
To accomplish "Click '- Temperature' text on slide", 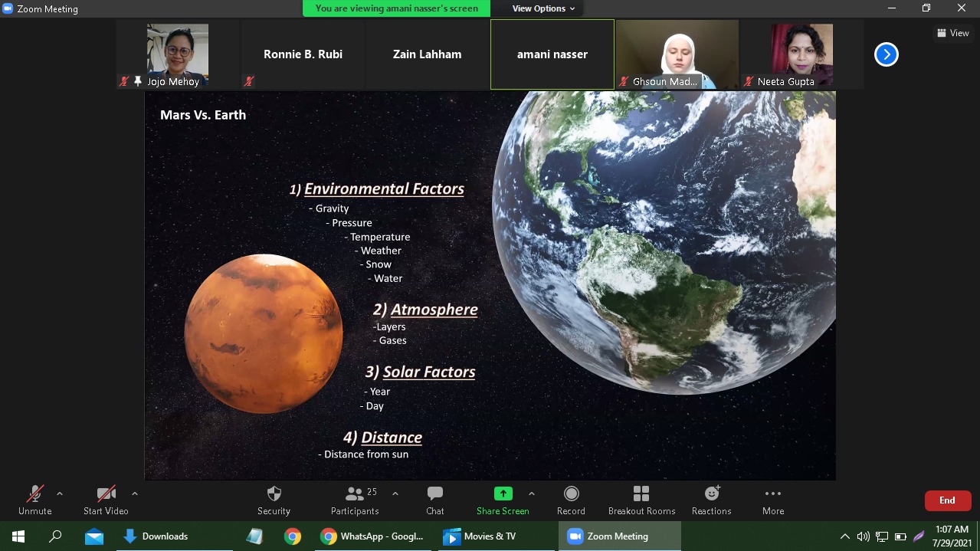I will [x=377, y=237].
